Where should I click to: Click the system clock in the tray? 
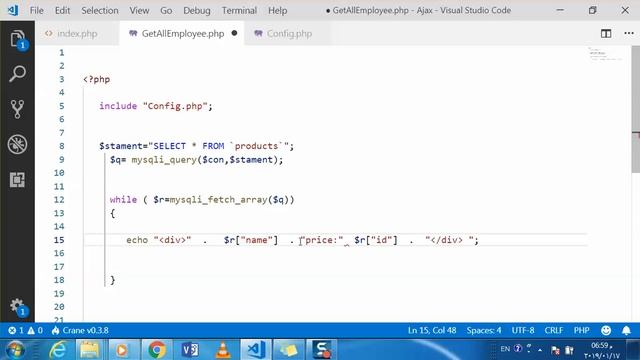(602, 351)
